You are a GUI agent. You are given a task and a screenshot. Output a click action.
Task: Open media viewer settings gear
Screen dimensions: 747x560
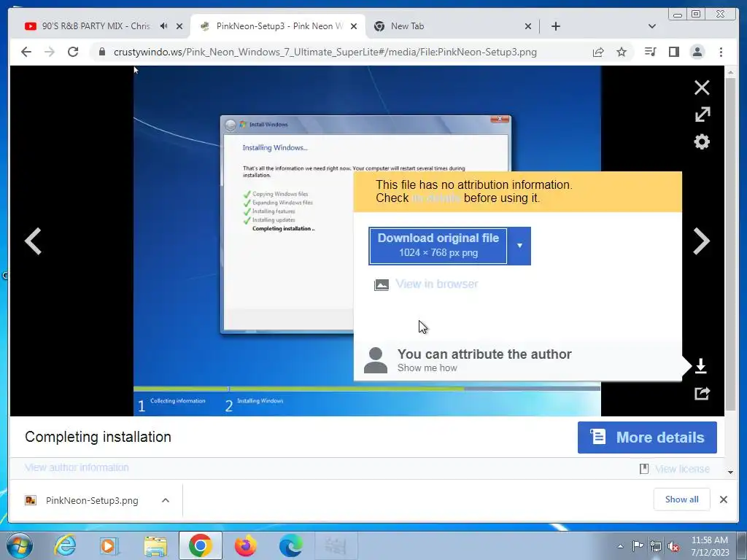tap(702, 141)
